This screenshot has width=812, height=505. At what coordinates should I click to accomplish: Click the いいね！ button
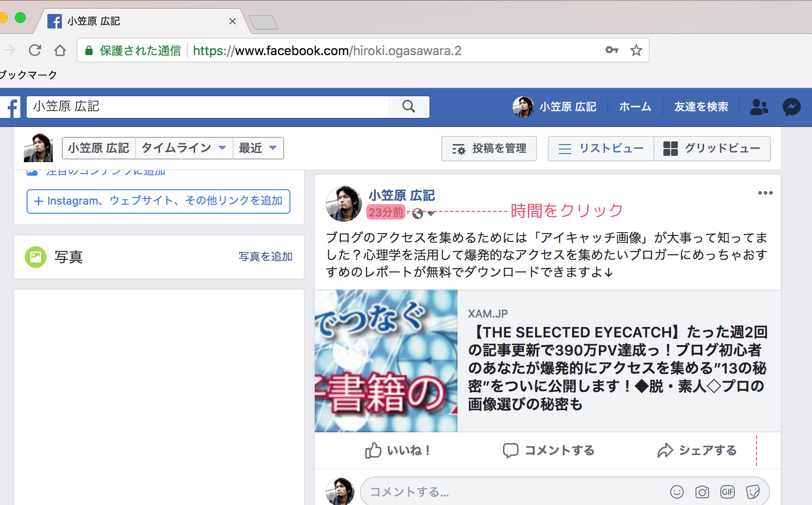(398, 450)
